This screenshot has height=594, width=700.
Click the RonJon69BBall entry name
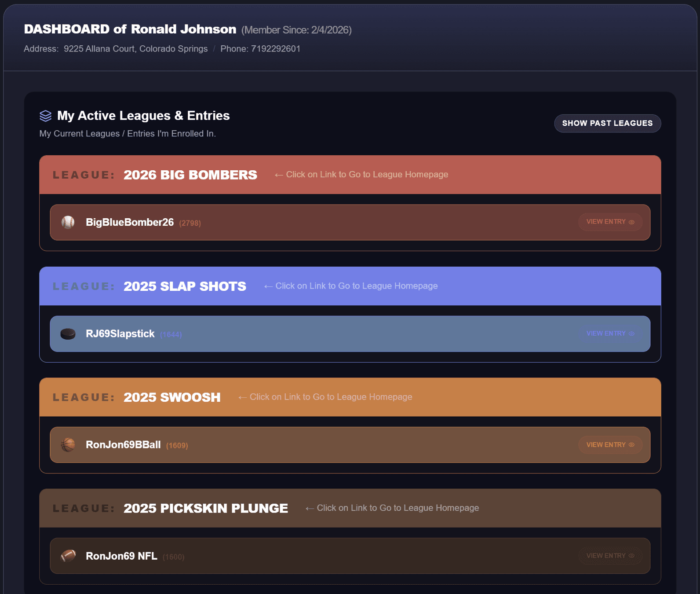(123, 445)
